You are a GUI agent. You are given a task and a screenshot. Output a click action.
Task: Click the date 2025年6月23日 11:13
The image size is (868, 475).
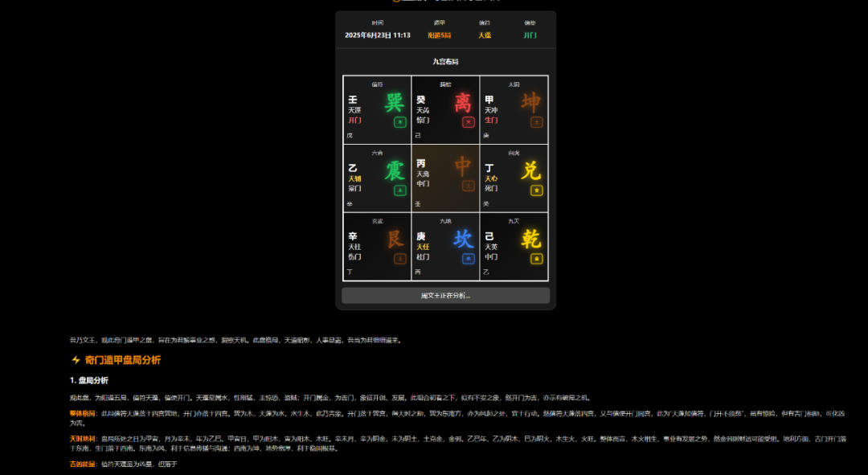click(378, 35)
